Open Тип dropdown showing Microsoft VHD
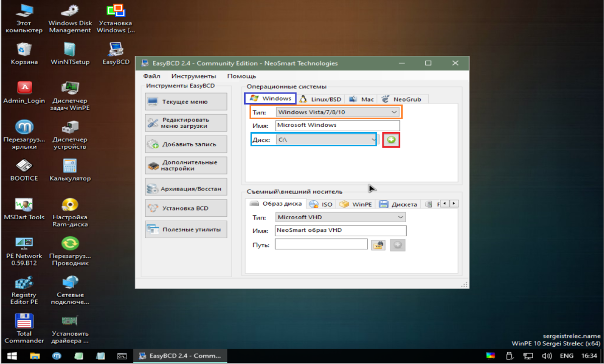Image resolution: width=604 pixels, height=364 pixels. pyautogui.click(x=341, y=217)
